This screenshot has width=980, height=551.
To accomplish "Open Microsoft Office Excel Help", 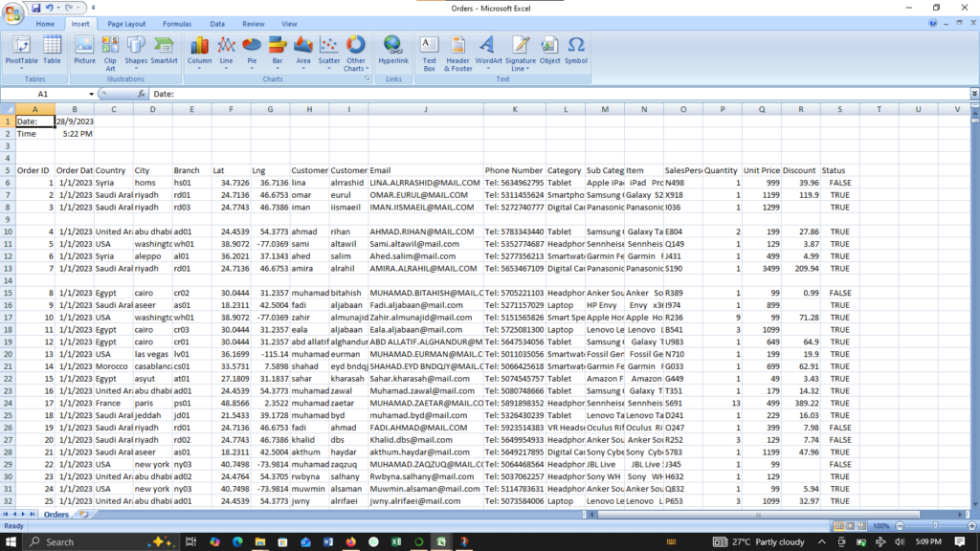I will 932,23.
